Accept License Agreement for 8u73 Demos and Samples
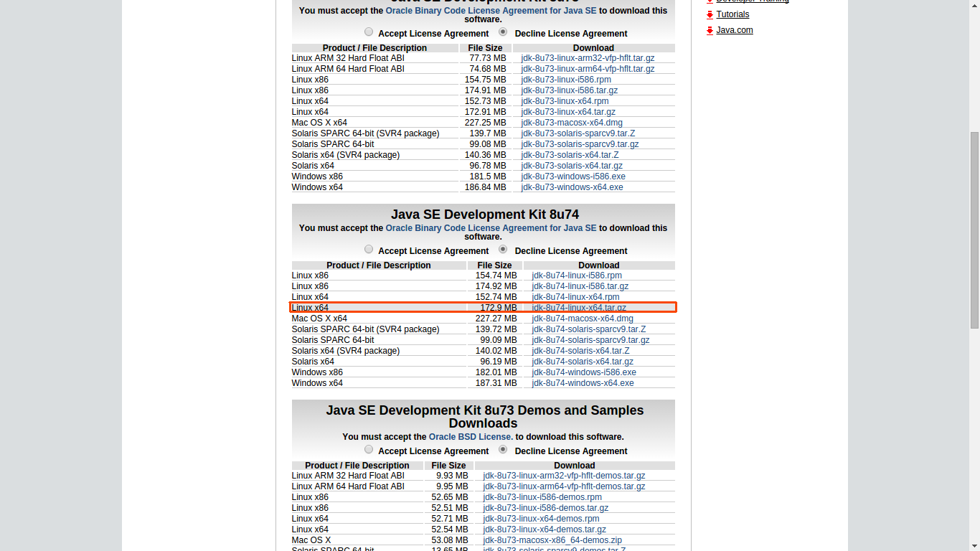The height and width of the screenshot is (551, 980). pyautogui.click(x=369, y=450)
